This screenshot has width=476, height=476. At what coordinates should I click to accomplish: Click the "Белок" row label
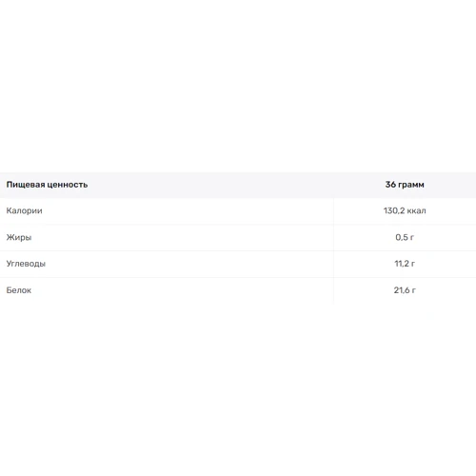[19, 290]
